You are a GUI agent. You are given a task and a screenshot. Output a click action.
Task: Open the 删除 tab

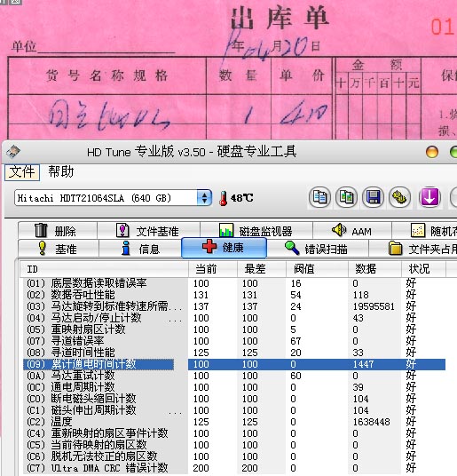(x=58, y=231)
